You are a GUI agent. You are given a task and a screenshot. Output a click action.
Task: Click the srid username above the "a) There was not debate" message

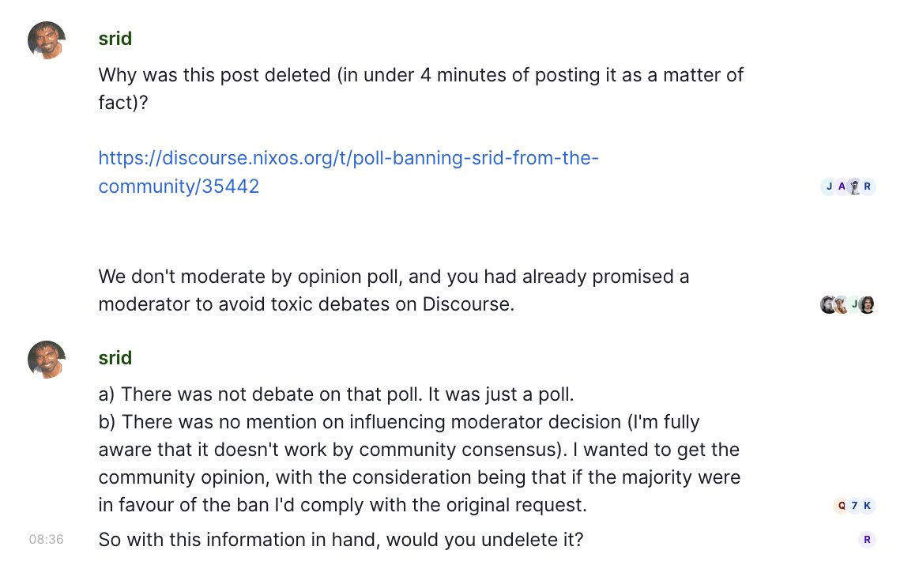coord(115,358)
